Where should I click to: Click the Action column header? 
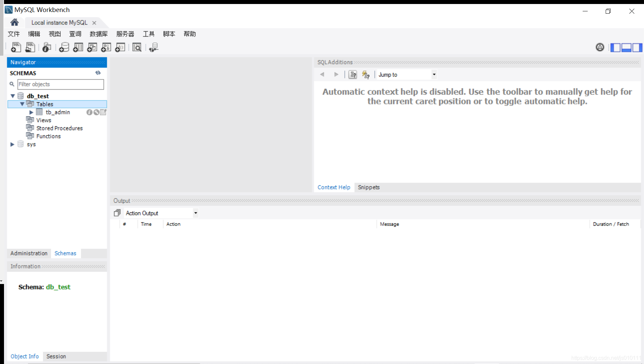click(173, 224)
